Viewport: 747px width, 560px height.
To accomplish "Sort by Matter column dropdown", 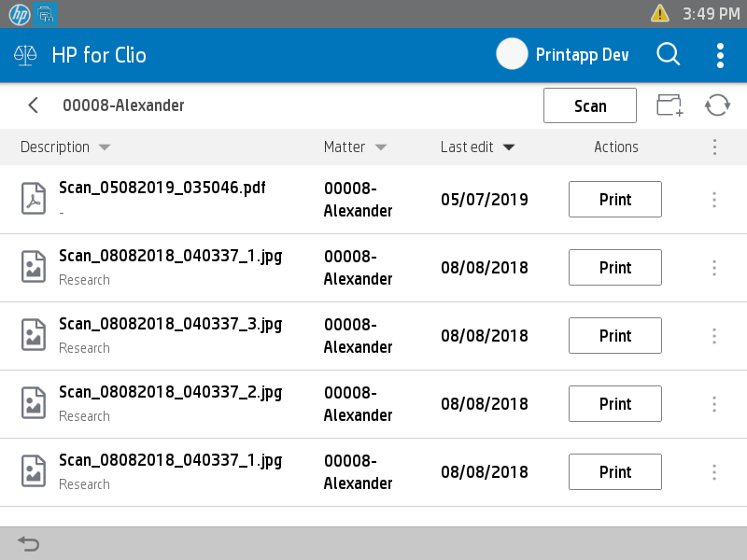I will coord(381,147).
